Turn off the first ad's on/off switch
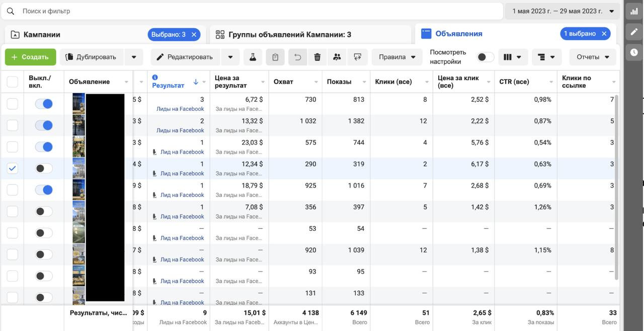Screen dimensions: 644x331 point(44,104)
